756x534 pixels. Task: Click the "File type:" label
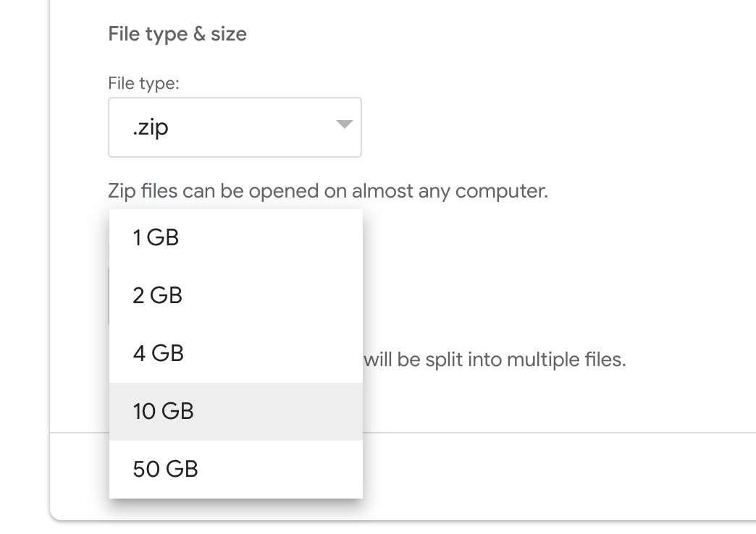(143, 83)
